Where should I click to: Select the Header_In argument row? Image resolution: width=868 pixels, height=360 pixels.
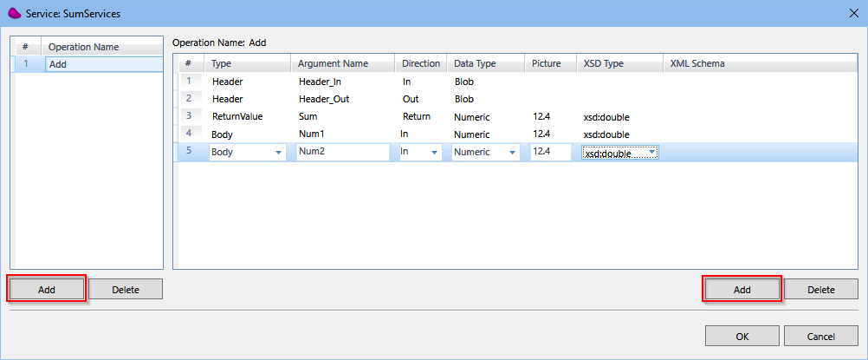(516, 82)
